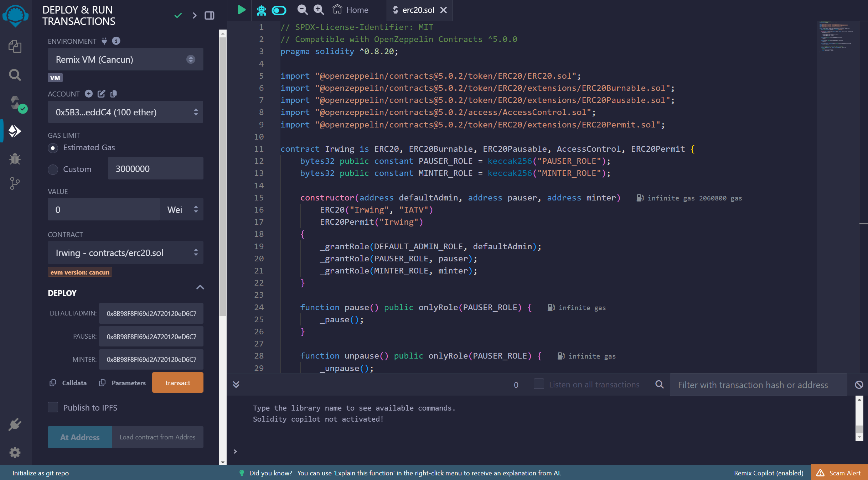
Task: Toggle Publish to IPFS checkbox
Action: [x=53, y=407]
